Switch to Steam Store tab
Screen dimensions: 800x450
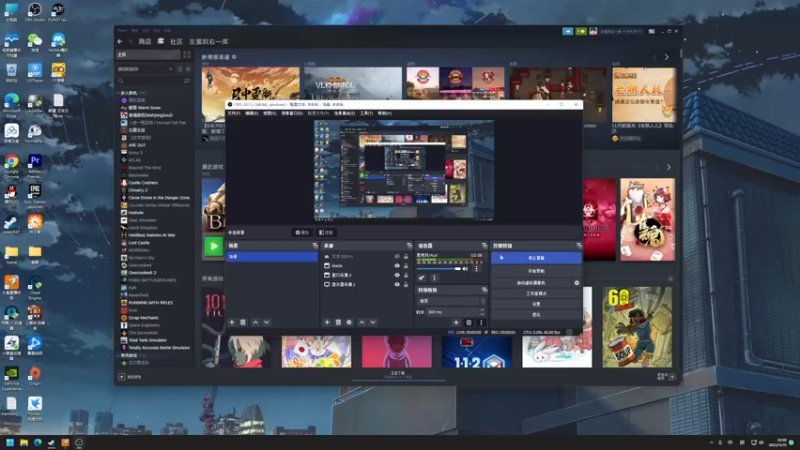coord(145,41)
